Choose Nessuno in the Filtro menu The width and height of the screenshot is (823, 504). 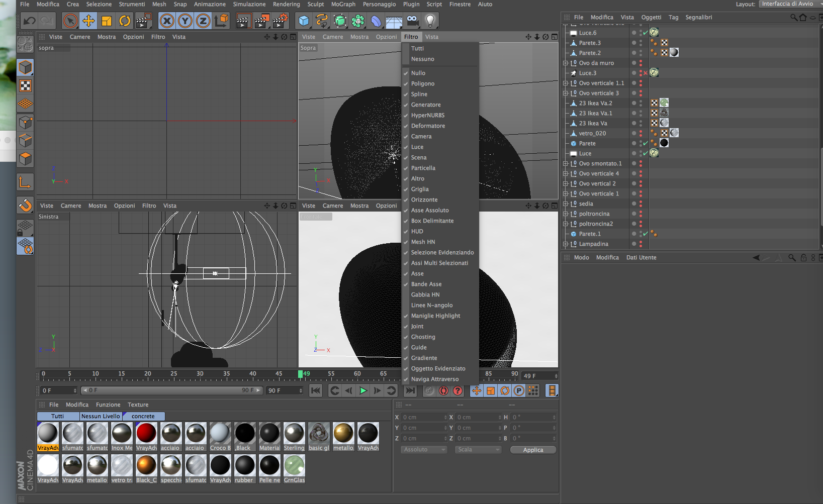pos(422,59)
